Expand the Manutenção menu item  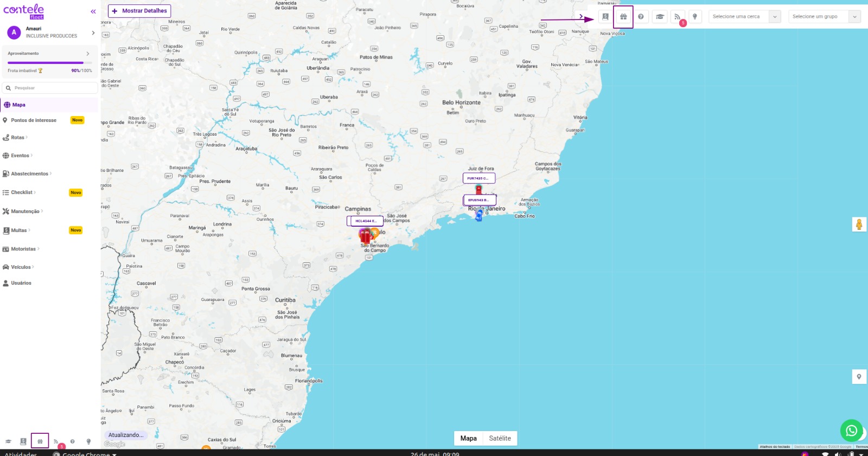[23, 211]
